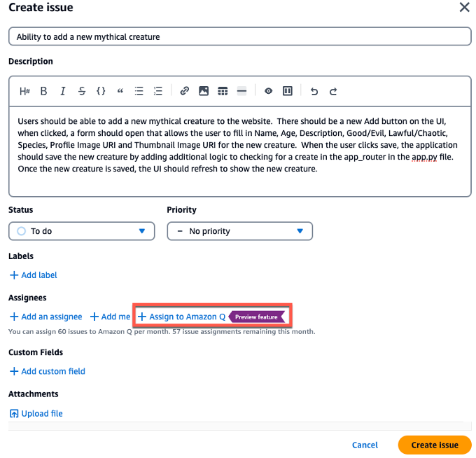This screenshot has height=458, width=476.
Task: Click the issue title input field
Action: (x=240, y=36)
